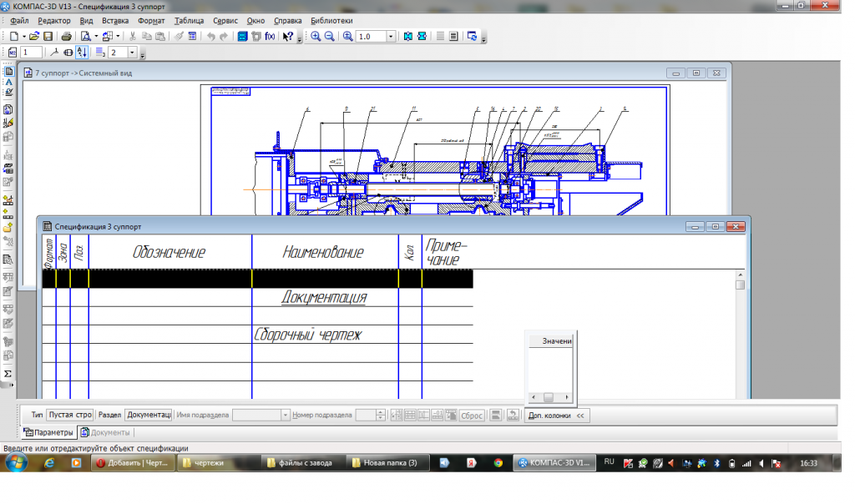
Task: Open the Редактор menu
Action: pos(54,21)
